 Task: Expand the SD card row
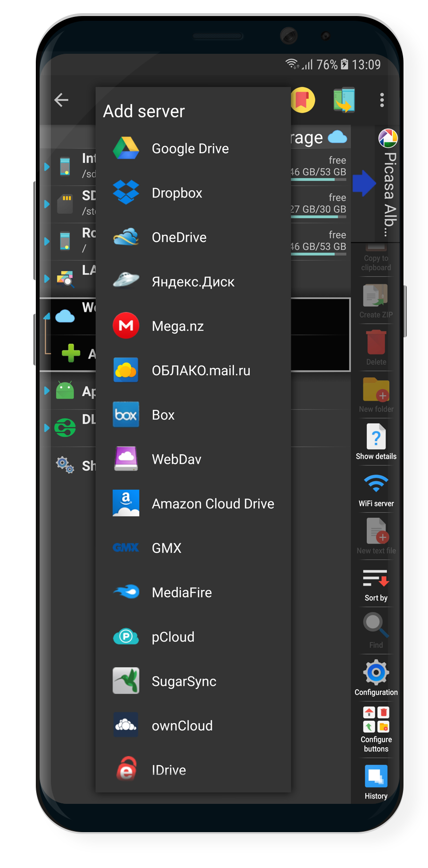(x=47, y=204)
